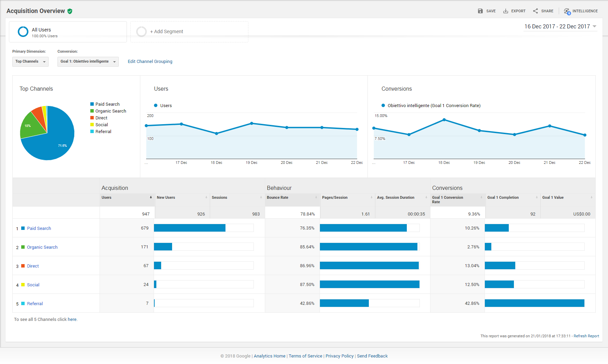Click the All Users segment circle
This screenshot has width=608, height=364.
(23, 31)
